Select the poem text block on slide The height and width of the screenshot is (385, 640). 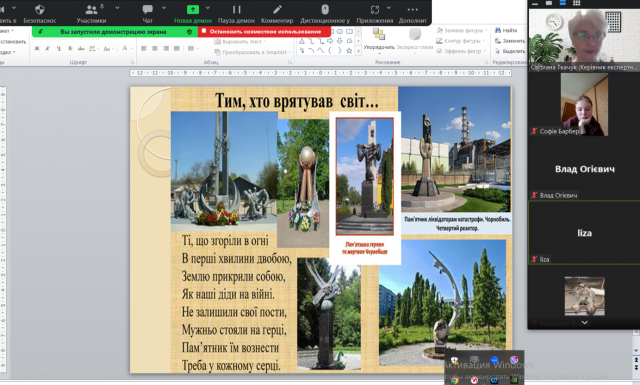[x=237, y=303]
